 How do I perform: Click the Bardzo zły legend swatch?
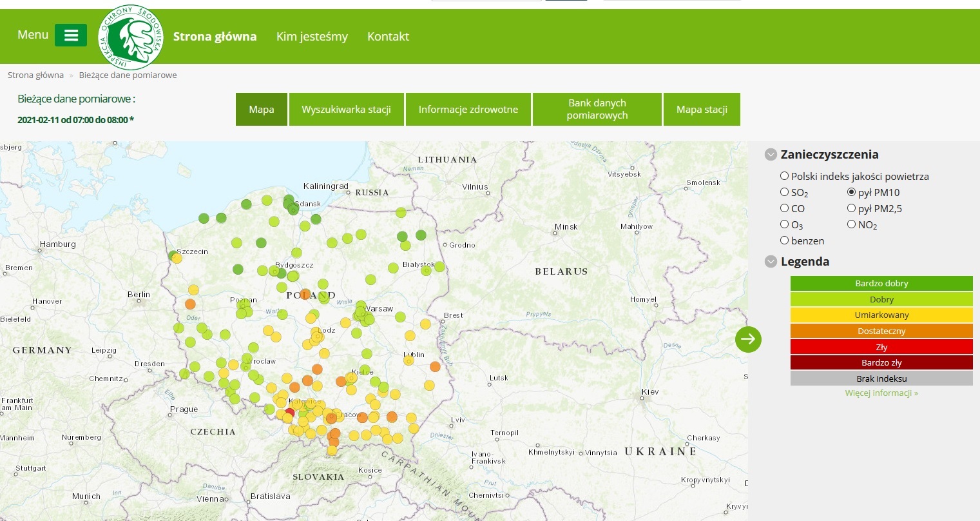click(881, 362)
